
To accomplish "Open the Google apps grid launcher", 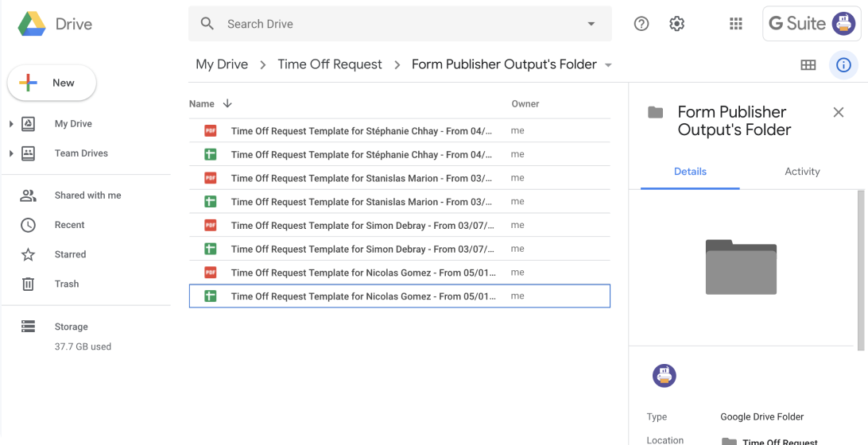I will click(x=736, y=24).
